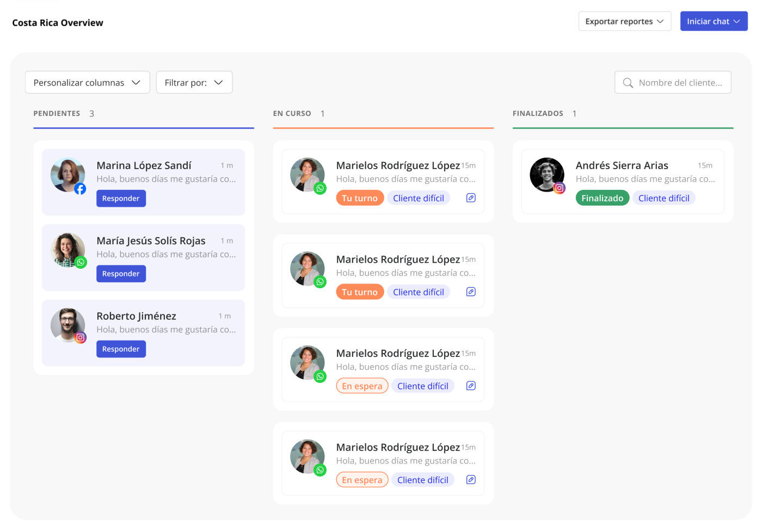Click the search magnifier icon
Screen dimensions: 762x532
628,83
